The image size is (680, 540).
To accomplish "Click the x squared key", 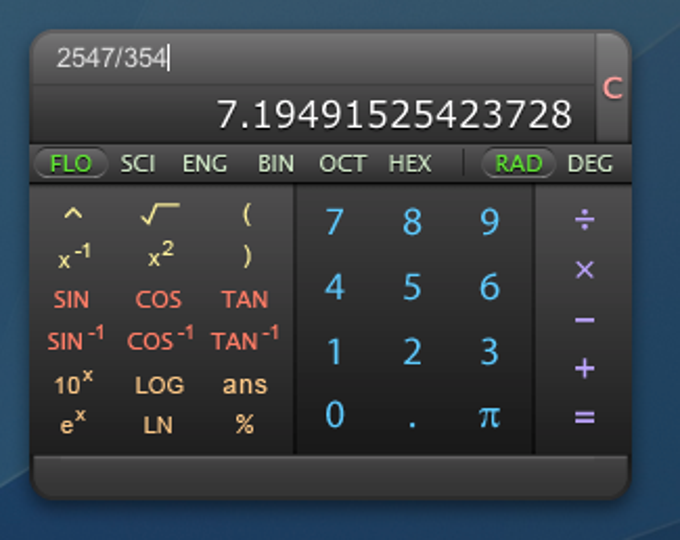I will [160, 255].
